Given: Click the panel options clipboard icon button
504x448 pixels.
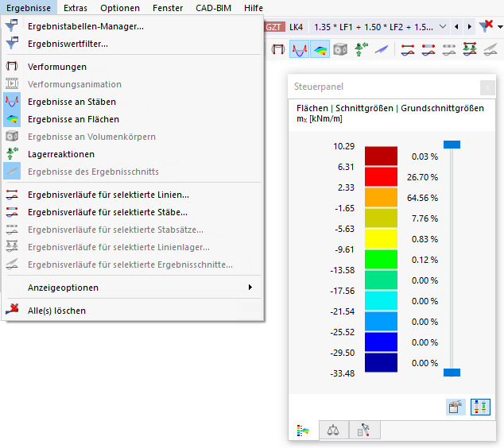Looking at the screenshot, I should click(456, 407).
